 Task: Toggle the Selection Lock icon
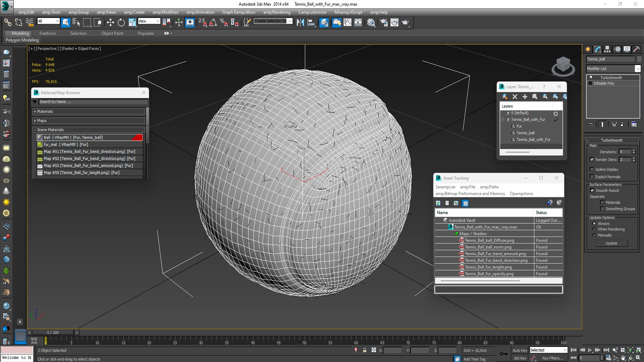coord(365,350)
